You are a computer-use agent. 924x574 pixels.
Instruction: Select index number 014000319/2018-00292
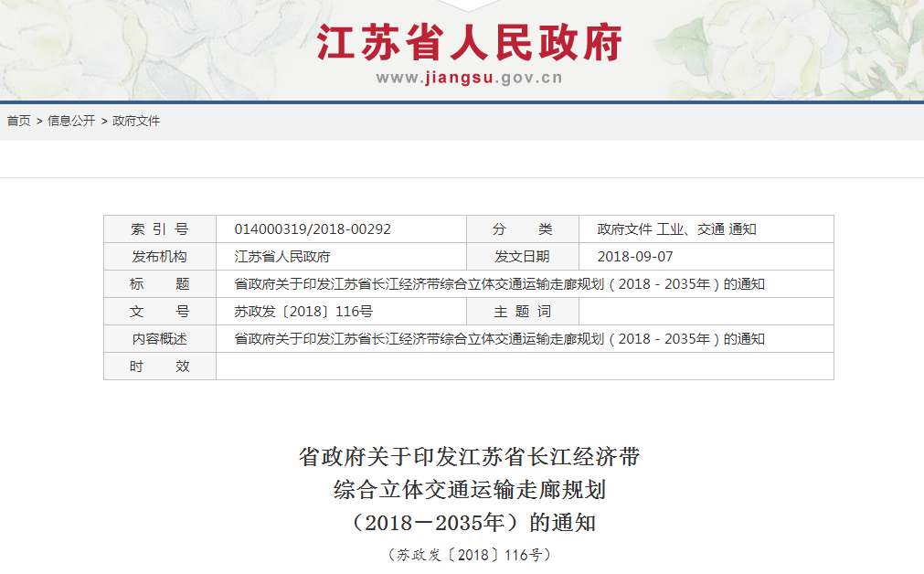tap(313, 229)
